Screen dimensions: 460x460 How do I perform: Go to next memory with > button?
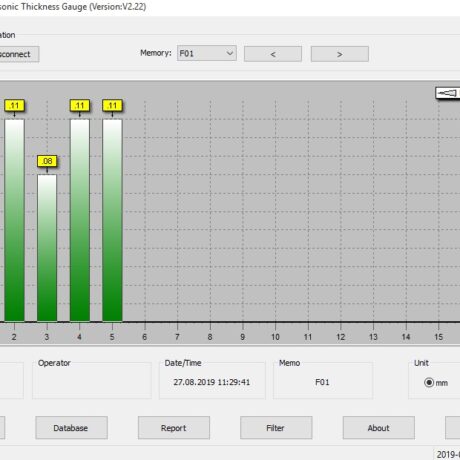click(340, 54)
